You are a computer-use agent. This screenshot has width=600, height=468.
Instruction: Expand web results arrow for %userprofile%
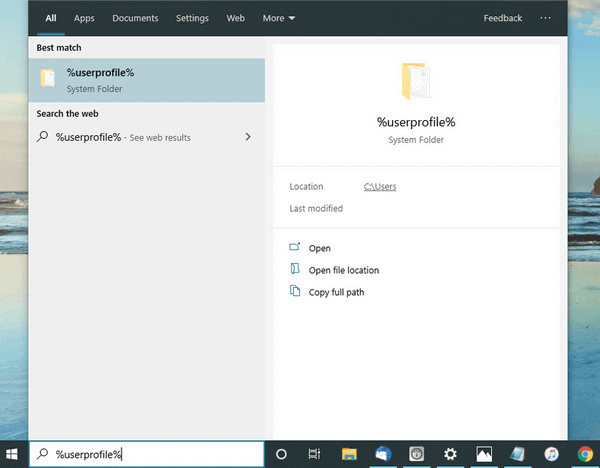[248, 137]
